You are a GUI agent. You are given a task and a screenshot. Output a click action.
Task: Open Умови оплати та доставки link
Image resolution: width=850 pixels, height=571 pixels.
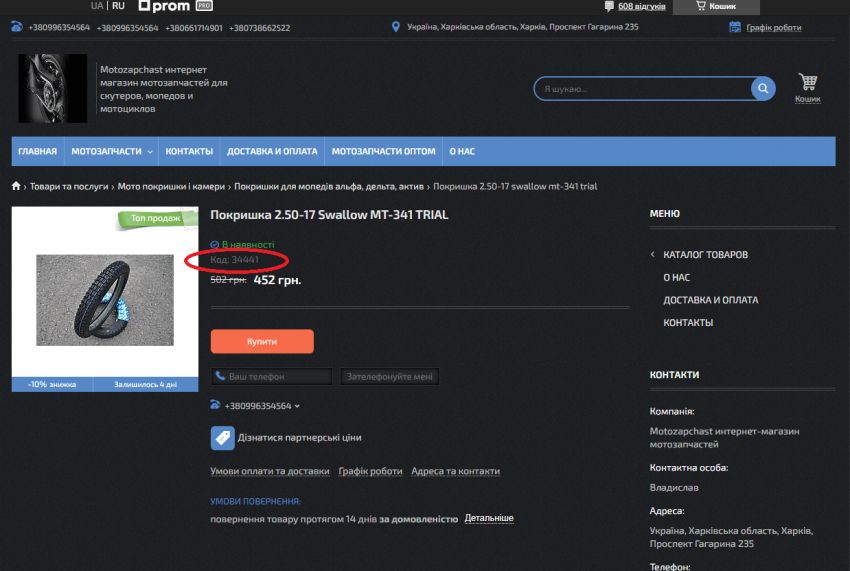(270, 471)
